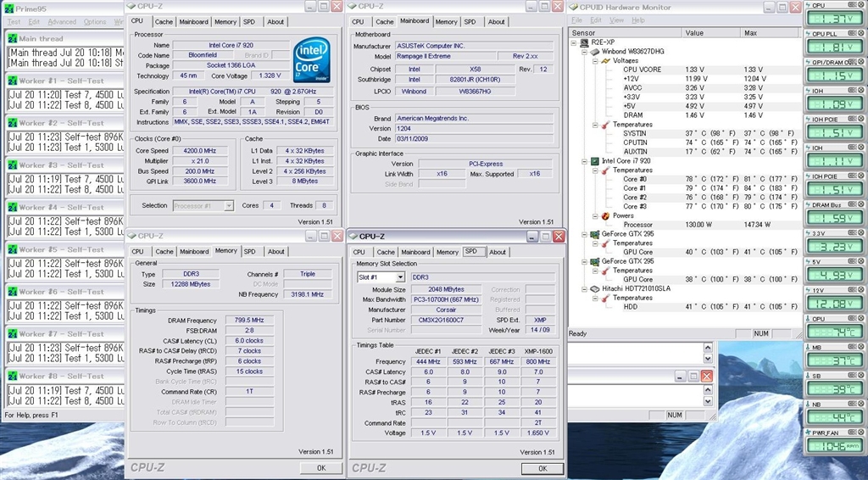Click the Intel Core i7 logo
The height and width of the screenshot is (480, 868).
[310, 59]
